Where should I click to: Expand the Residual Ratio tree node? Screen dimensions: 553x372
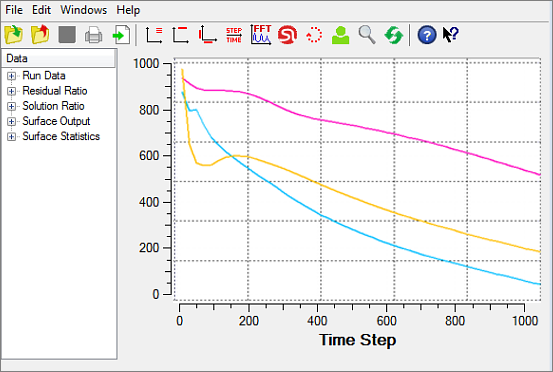point(11,91)
